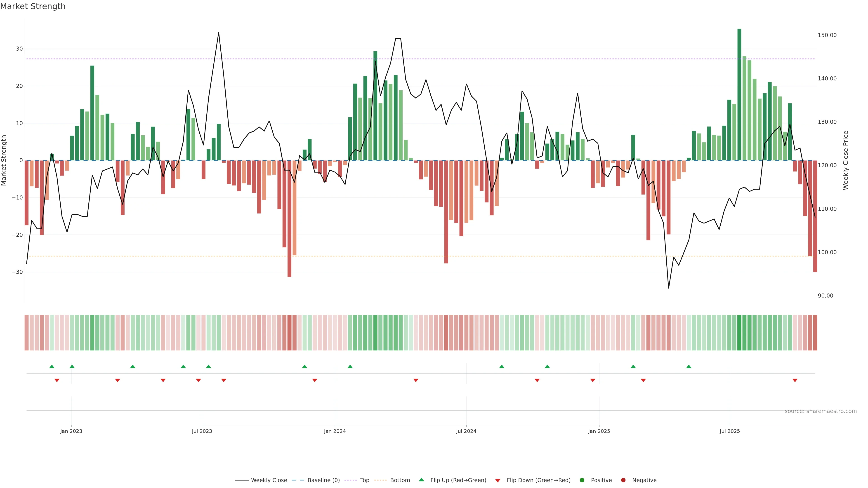Click the Negative red circle legend icon
The width and height of the screenshot is (868, 488).
coord(623,480)
